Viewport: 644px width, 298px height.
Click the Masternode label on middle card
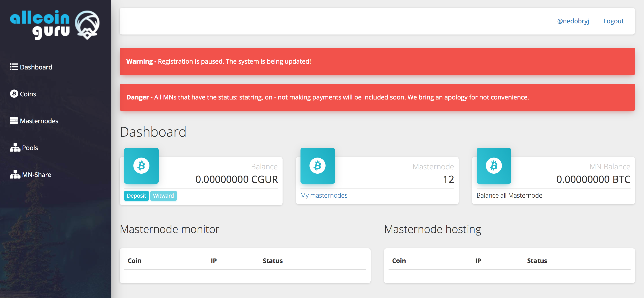click(433, 166)
